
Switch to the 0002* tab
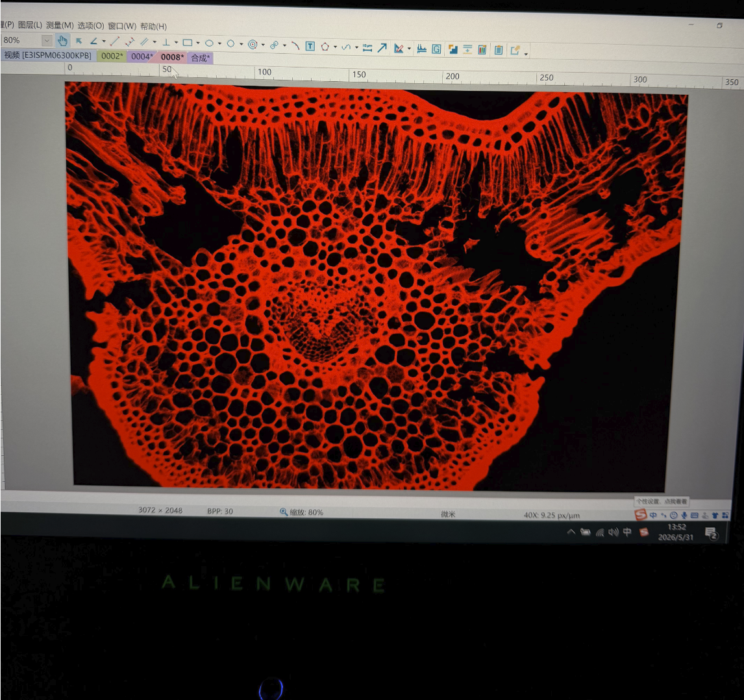click(112, 56)
